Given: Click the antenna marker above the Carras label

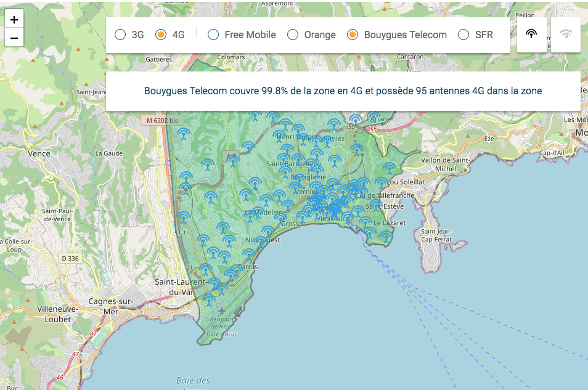Looking at the screenshot, I should [x=248, y=254].
